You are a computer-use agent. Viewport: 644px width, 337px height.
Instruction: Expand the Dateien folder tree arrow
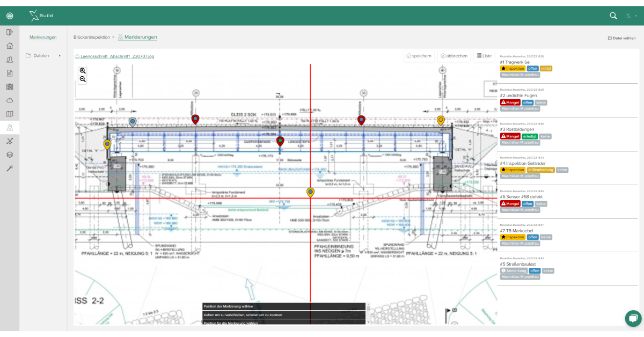click(x=60, y=56)
